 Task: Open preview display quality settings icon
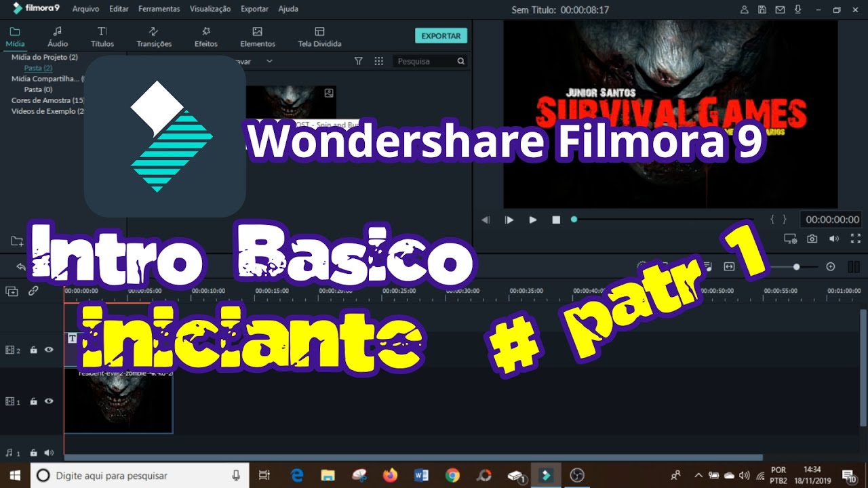point(790,239)
